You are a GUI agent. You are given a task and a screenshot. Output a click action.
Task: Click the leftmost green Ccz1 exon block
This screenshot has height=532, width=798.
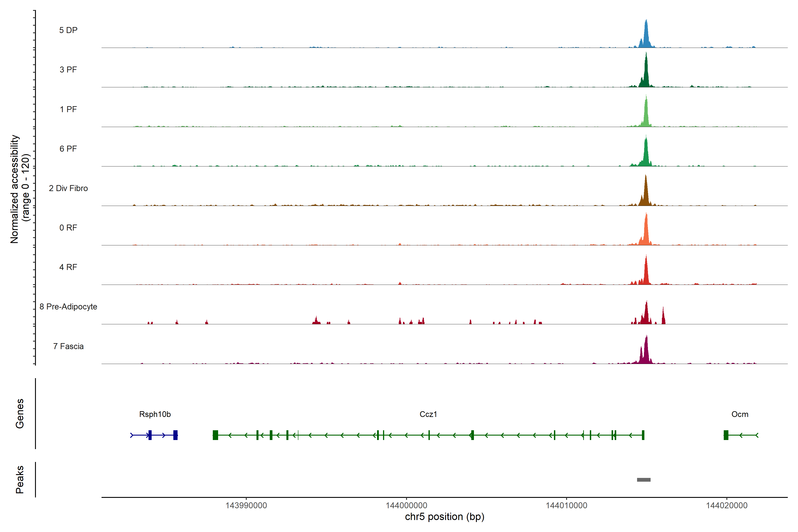[x=215, y=435]
